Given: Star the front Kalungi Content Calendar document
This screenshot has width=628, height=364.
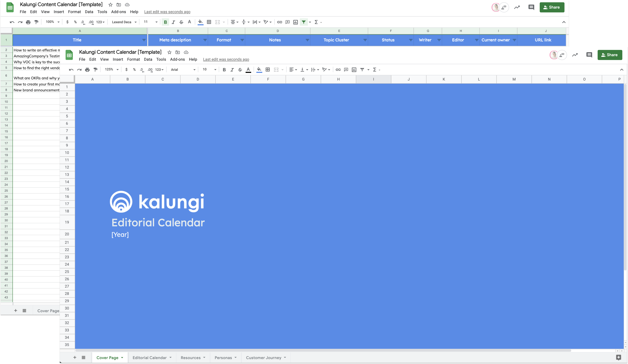Looking at the screenshot, I should coord(169,52).
